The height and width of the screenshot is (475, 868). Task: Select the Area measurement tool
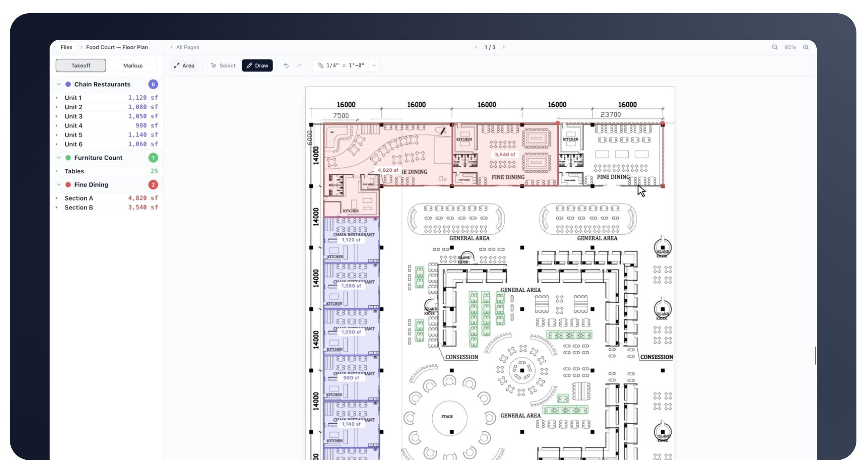184,65
